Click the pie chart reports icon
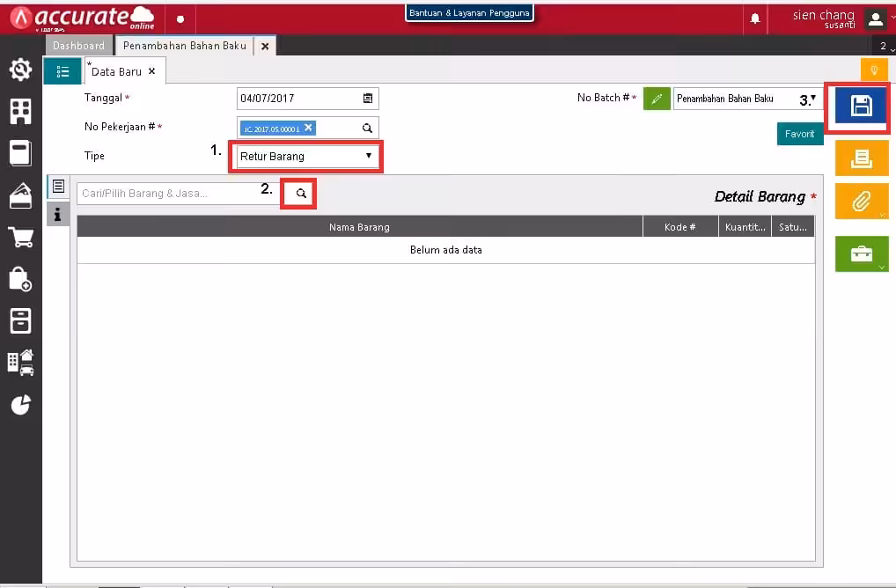 click(x=20, y=405)
